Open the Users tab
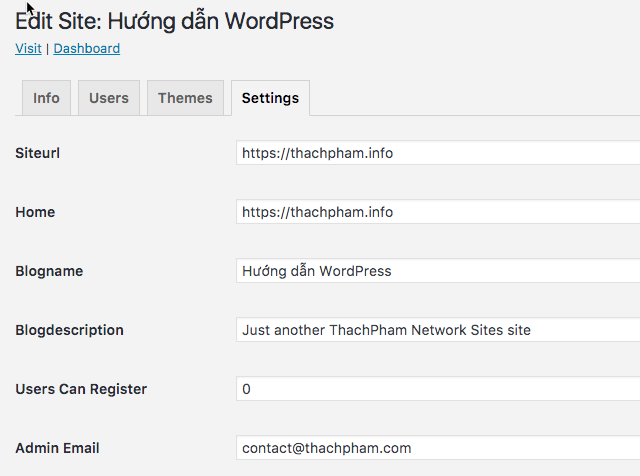640x476 pixels. coord(109,98)
